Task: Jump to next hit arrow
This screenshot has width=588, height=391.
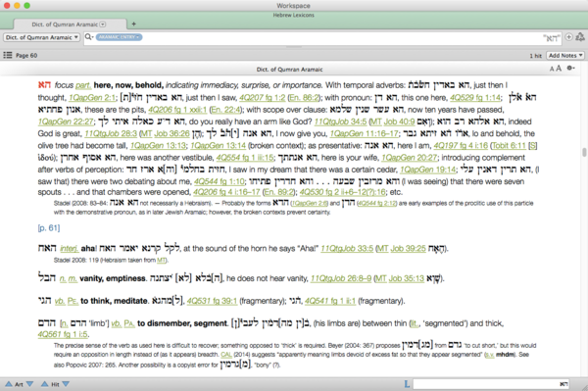Action: point(66,384)
